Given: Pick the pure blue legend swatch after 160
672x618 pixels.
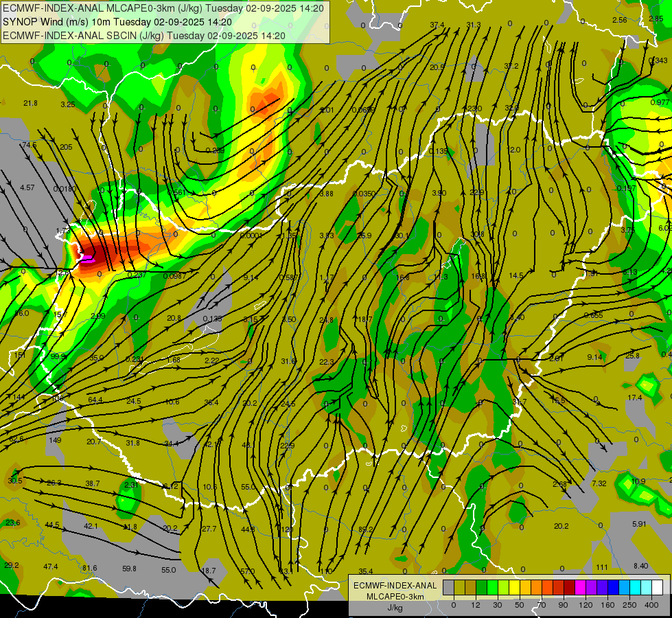Looking at the screenshot, I should pyautogui.click(x=613, y=587).
